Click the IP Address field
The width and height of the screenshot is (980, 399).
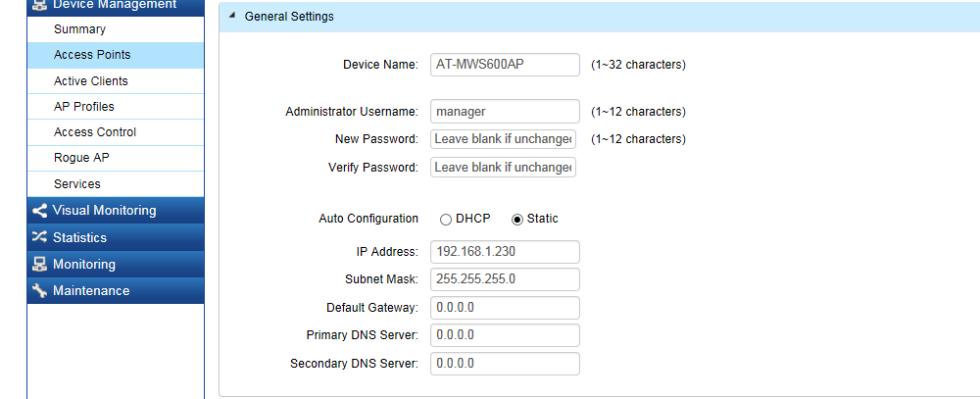[505, 252]
